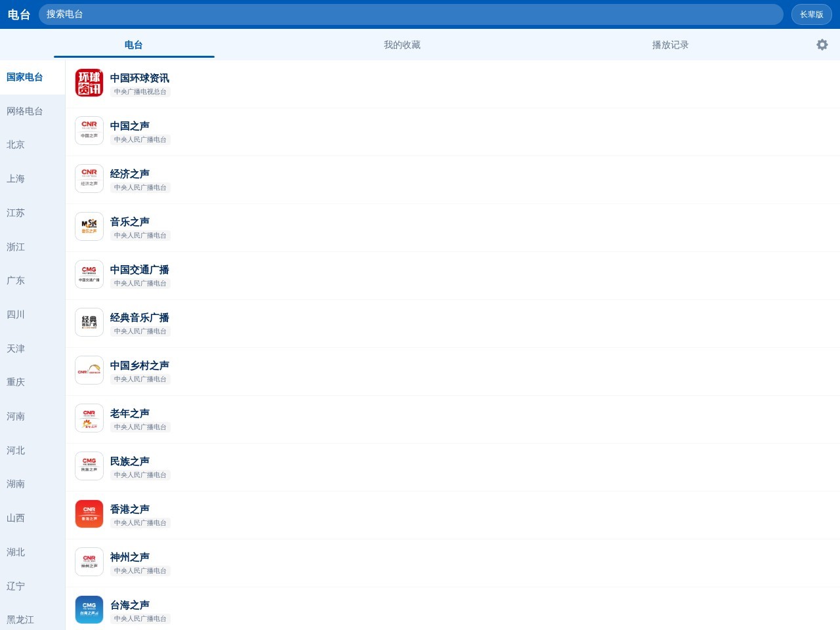
Task: Click the 经典音乐广播 station logo
Action: [89, 322]
